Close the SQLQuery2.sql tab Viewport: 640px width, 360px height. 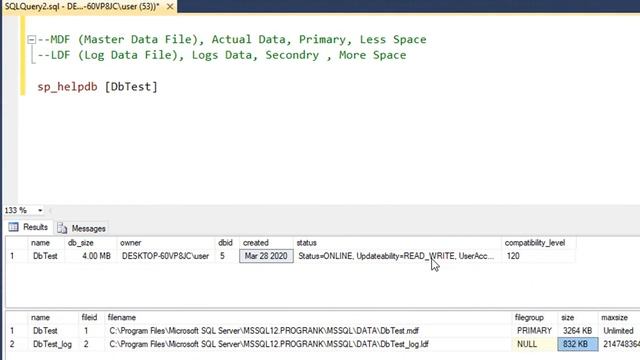(x=170, y=7)
